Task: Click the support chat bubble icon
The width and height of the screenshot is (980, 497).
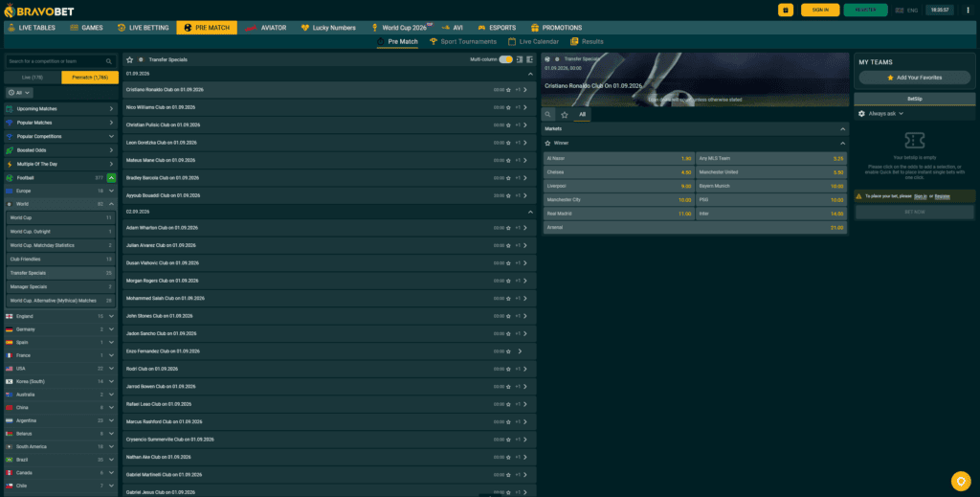Action: tap(961, 481)
